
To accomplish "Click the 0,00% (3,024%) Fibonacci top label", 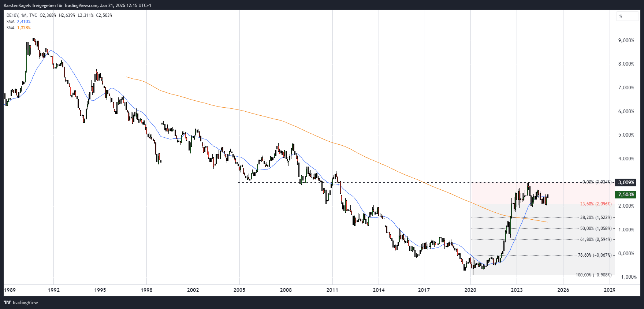I will pos(597,182).
